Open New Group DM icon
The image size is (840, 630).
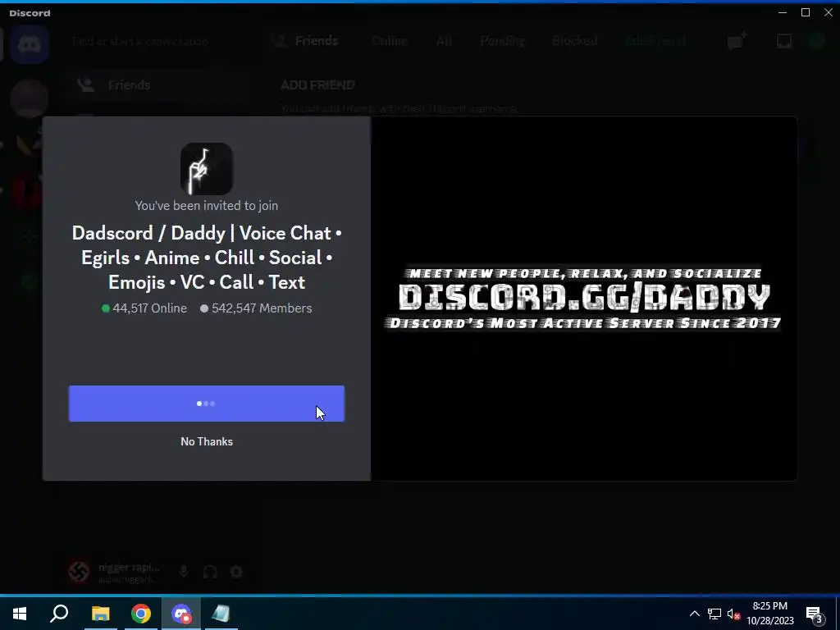coord(737,41)
